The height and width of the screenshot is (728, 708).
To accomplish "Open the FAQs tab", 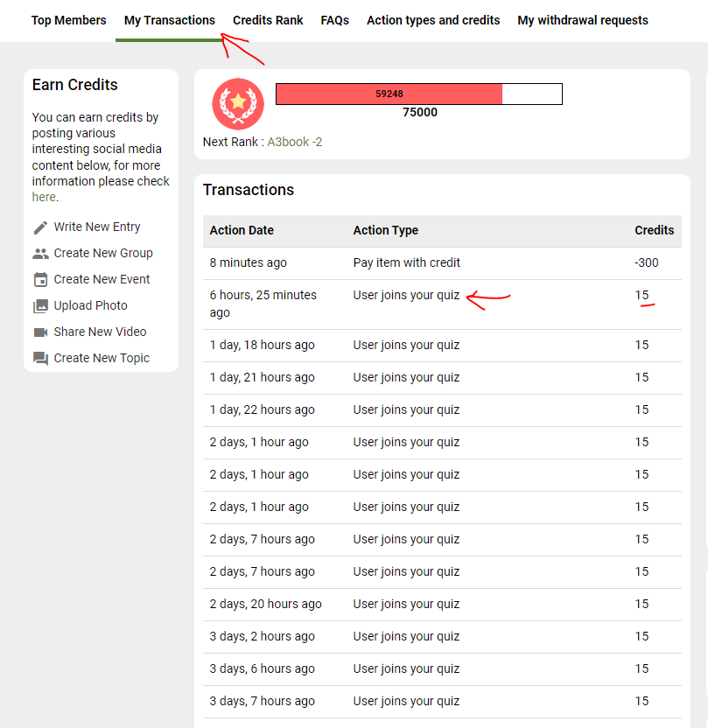I will (334, 20).
